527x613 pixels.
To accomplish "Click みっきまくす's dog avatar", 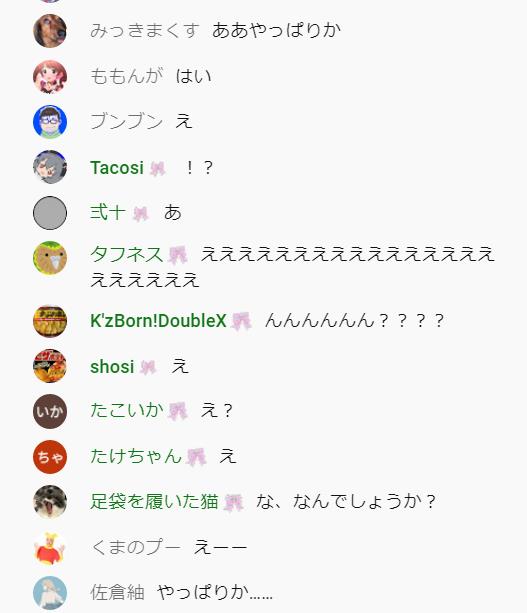I will point(50,31).
